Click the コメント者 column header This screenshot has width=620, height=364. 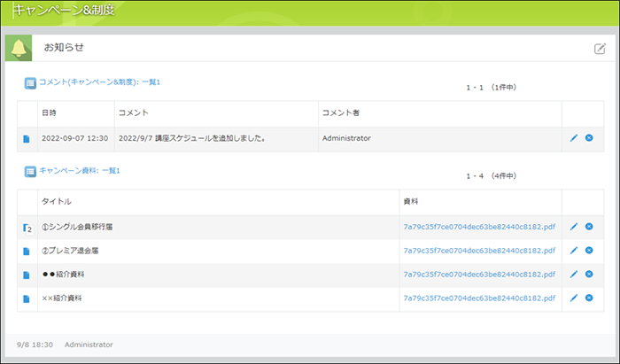341,113
